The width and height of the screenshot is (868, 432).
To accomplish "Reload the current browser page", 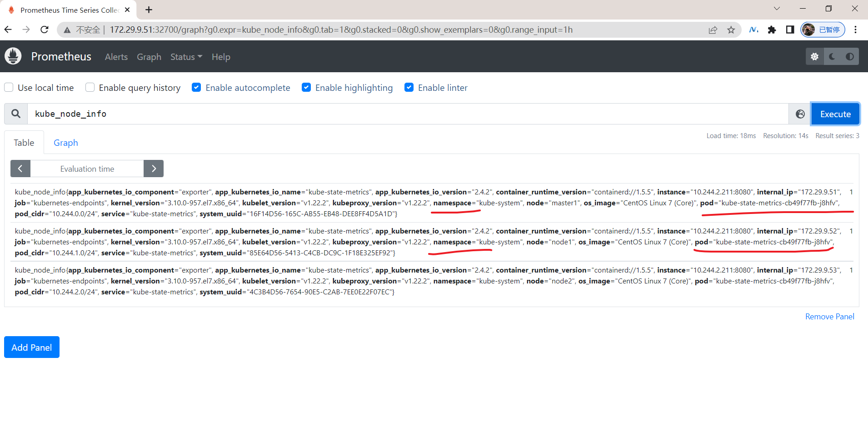I will coord(45,30).
